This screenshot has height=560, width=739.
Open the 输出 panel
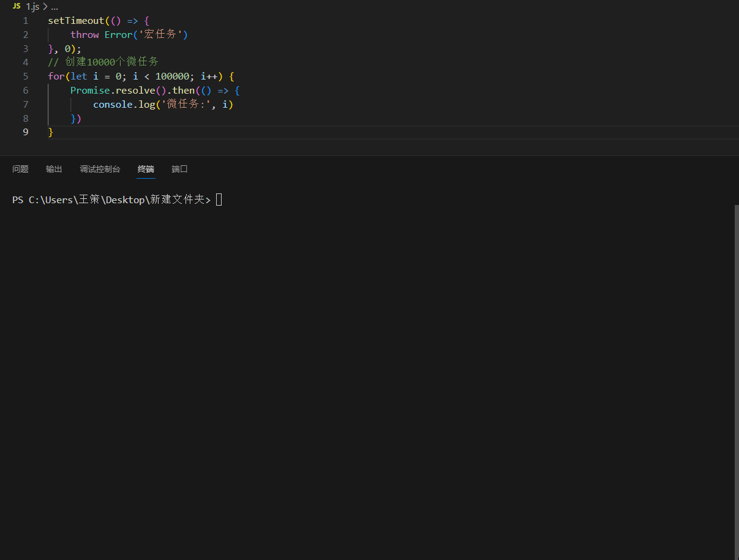54,169
